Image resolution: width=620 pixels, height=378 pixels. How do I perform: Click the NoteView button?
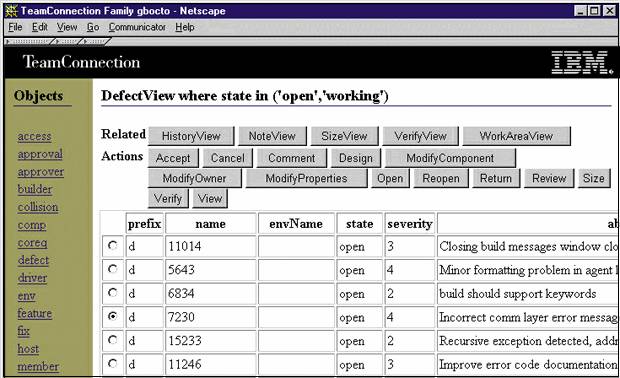[x=272, y=136]
